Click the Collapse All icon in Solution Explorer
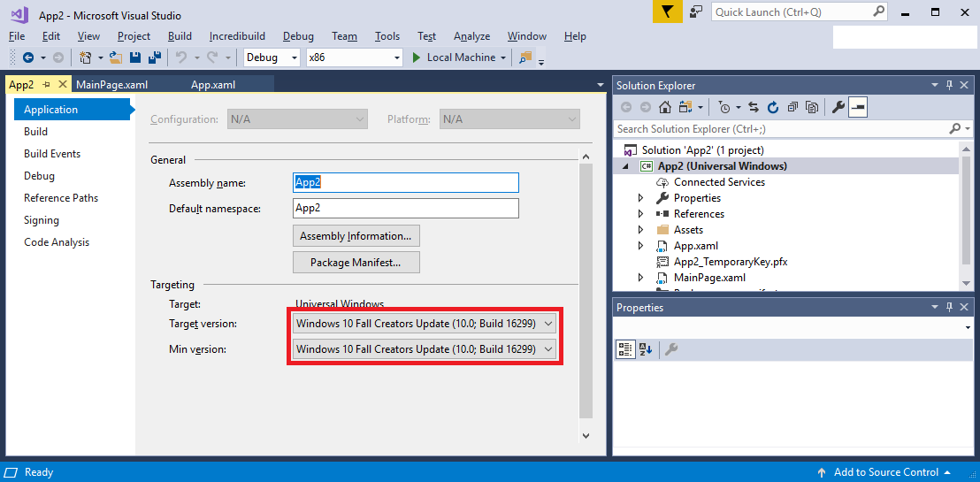Image resolution: width=980 pixels, height=482 pixels. [792, 108]
